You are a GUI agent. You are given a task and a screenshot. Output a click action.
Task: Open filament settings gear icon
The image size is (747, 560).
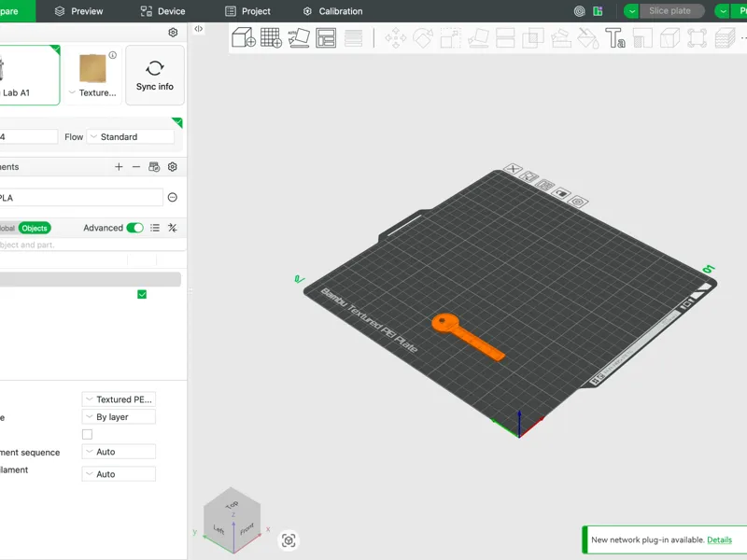coord(173,167)
